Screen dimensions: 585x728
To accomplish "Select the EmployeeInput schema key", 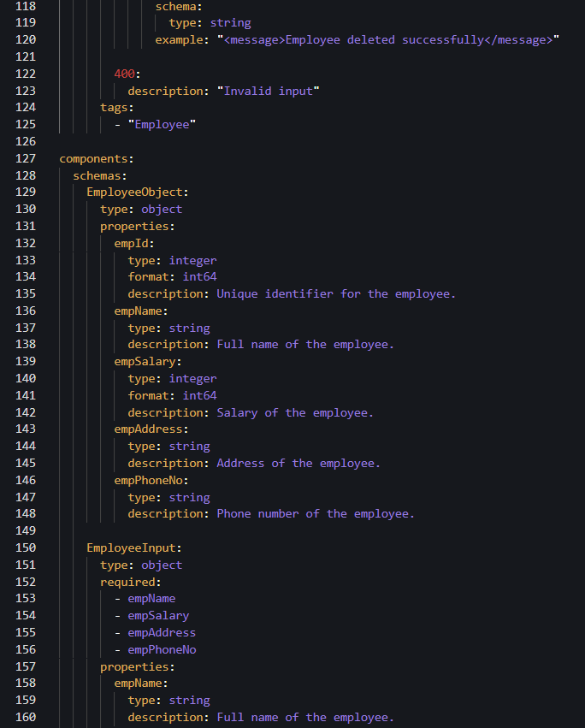I will tap(131, 547).
